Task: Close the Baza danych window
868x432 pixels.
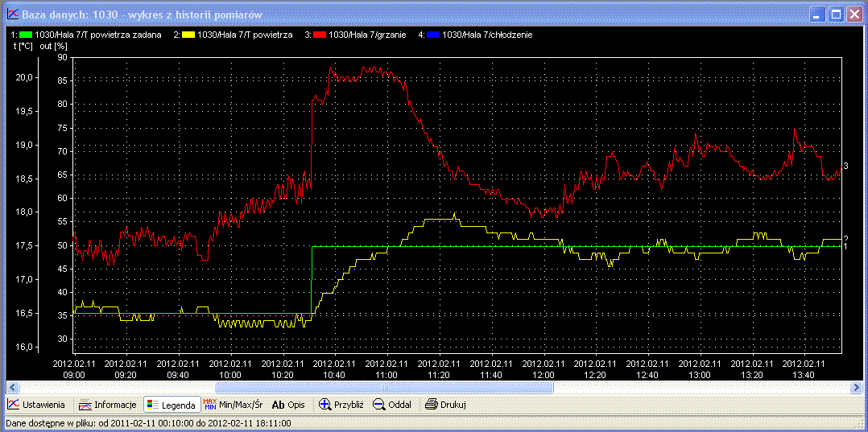Action: pyautogui.click(x=854, y=14)
